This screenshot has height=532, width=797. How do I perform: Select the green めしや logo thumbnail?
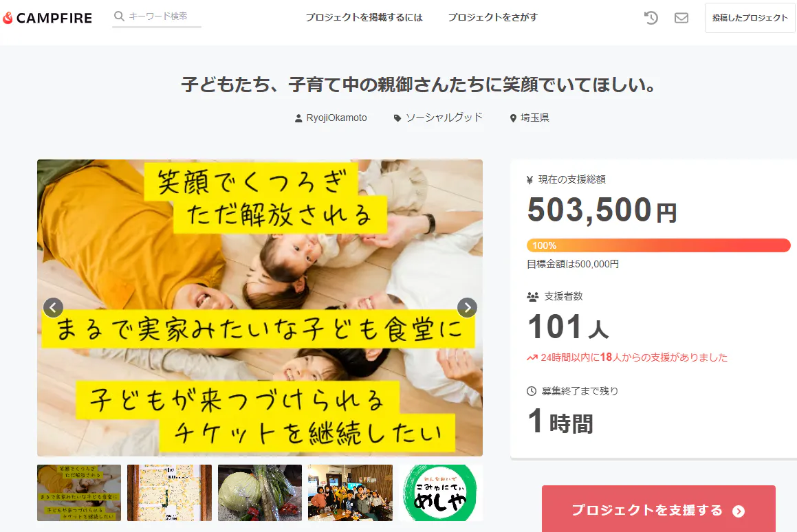[x=440, y=492]
